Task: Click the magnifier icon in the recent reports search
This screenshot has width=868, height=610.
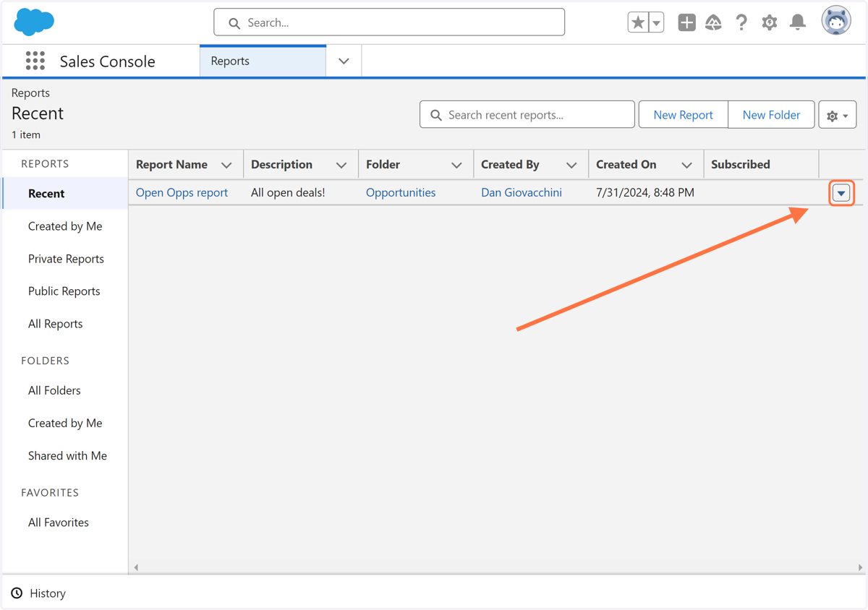Action: [436, 115]
